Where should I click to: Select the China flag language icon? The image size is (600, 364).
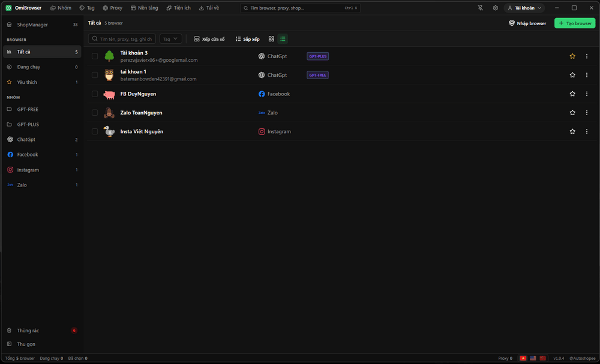[542, 358]
